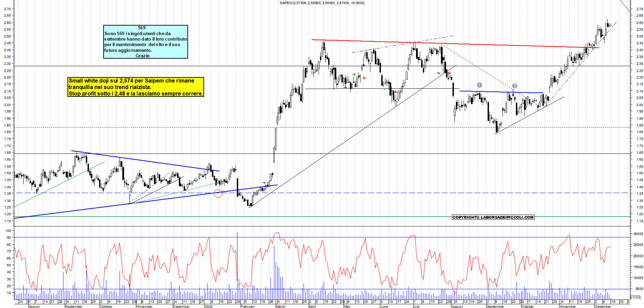Viewport: 644px width, 308px height.
Task: Click the March label on the time axis
Action: point(281,306)
